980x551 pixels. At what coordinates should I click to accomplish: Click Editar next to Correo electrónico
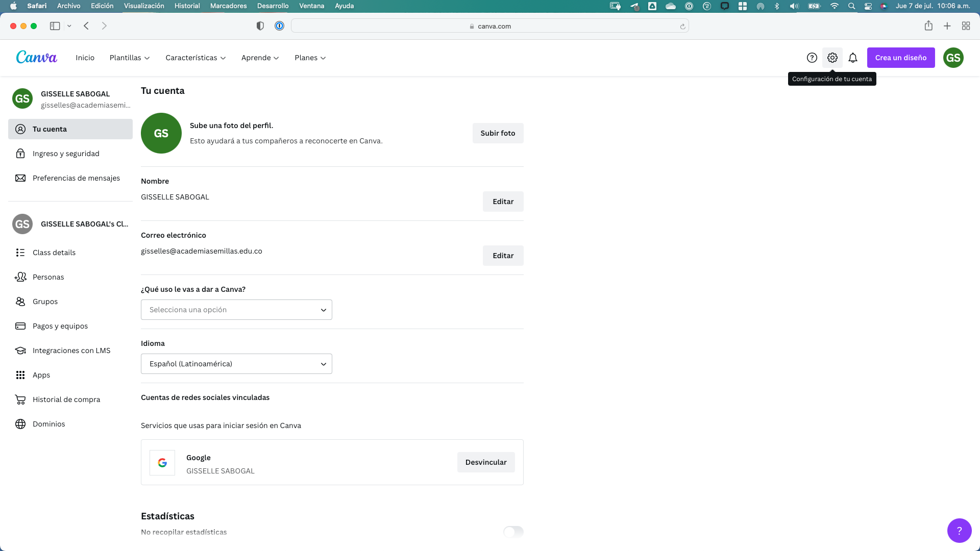pyautogui.click(x=503, y=256)
